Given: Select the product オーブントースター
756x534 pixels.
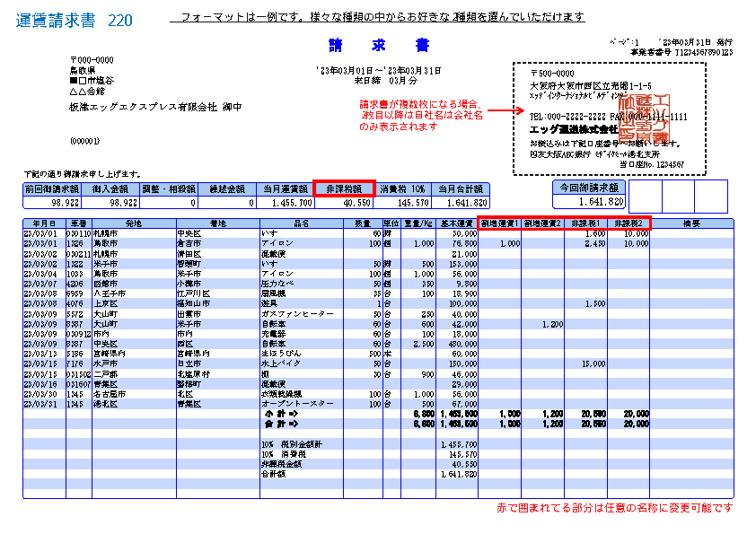Looking at the screenshot, I should 297,404.
